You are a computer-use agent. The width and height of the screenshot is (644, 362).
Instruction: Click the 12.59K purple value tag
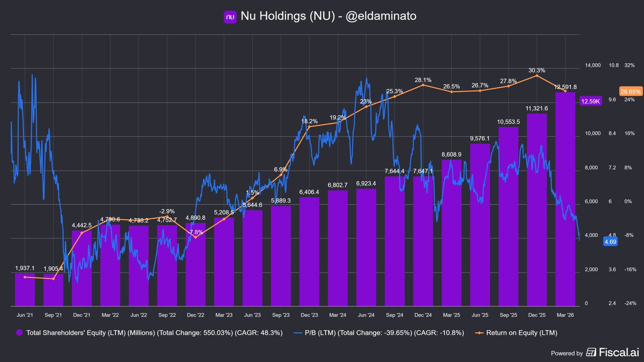(x=590, y=101)
